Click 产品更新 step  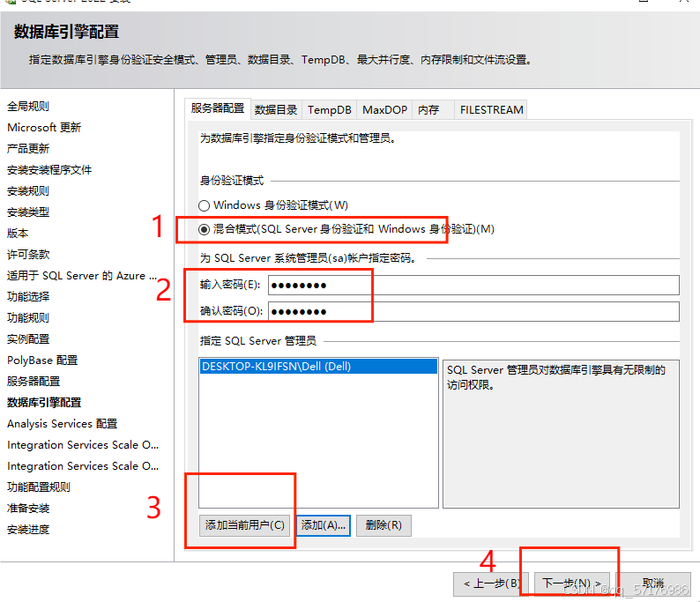point(28,149)
